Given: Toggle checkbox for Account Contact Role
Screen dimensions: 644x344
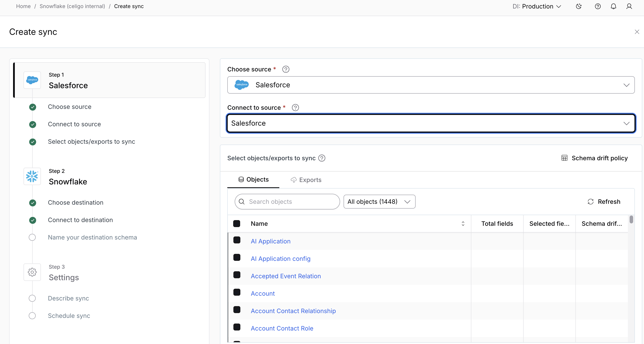Looking at the screenshot, I should tap(237, 327).
